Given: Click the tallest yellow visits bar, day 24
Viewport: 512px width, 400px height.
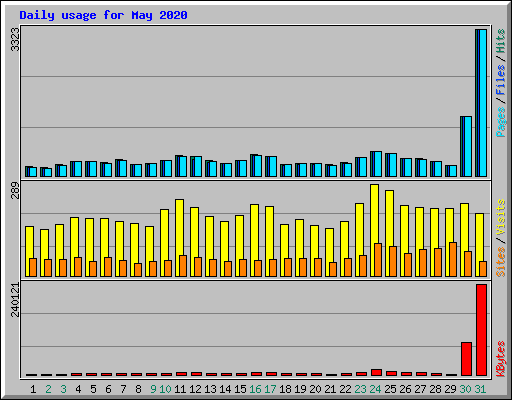Looking at the screenshot, I should pyautogui.click(x=374, y=230).
